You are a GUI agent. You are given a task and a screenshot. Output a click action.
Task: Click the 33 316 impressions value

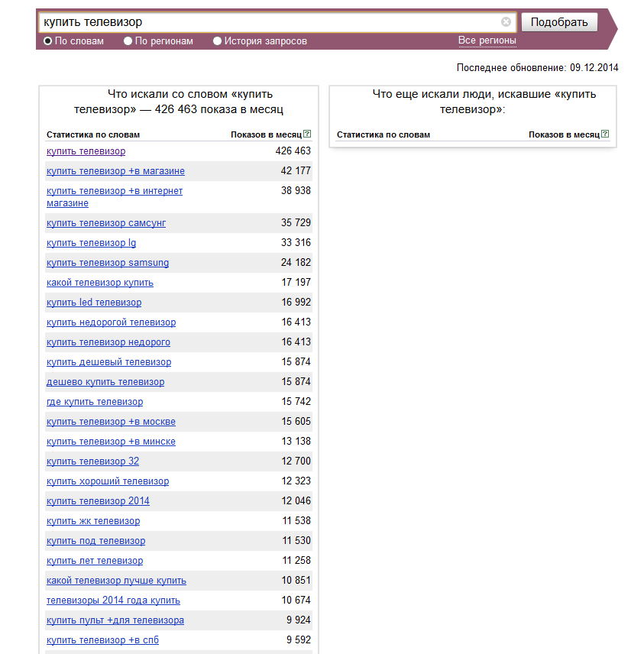click(x=296, y=243)
